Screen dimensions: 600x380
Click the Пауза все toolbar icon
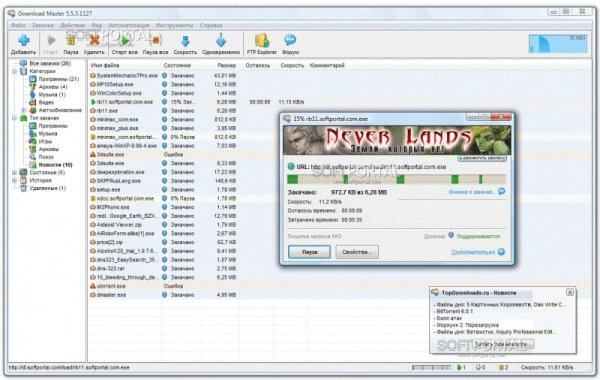point(156,45)
